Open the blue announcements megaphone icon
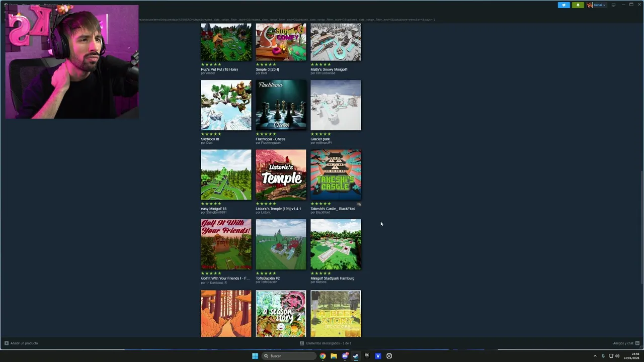The image size is (644, 362). click(563, 5)
